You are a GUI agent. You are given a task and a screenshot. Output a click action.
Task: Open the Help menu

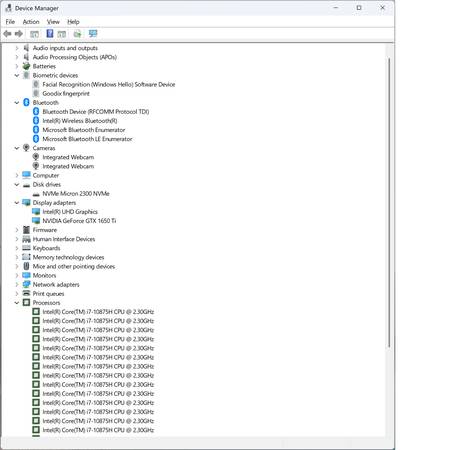[x=73, y=22]
